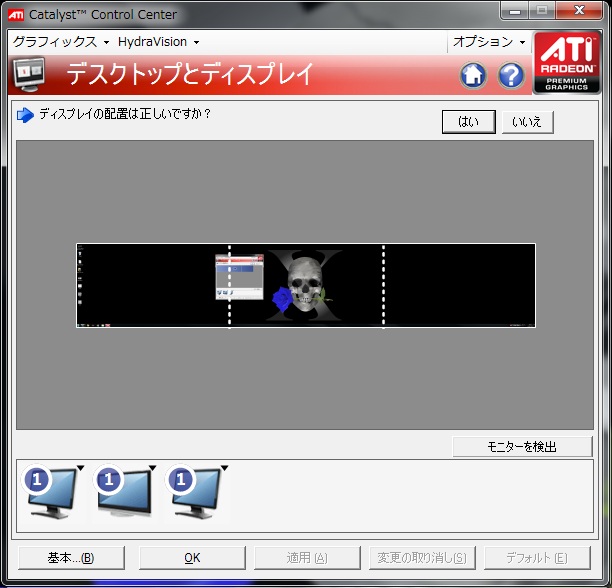Expand the first monitor's dropdown triangle
The width and height of the screenshot is (612, 588).
click(79, 468)
